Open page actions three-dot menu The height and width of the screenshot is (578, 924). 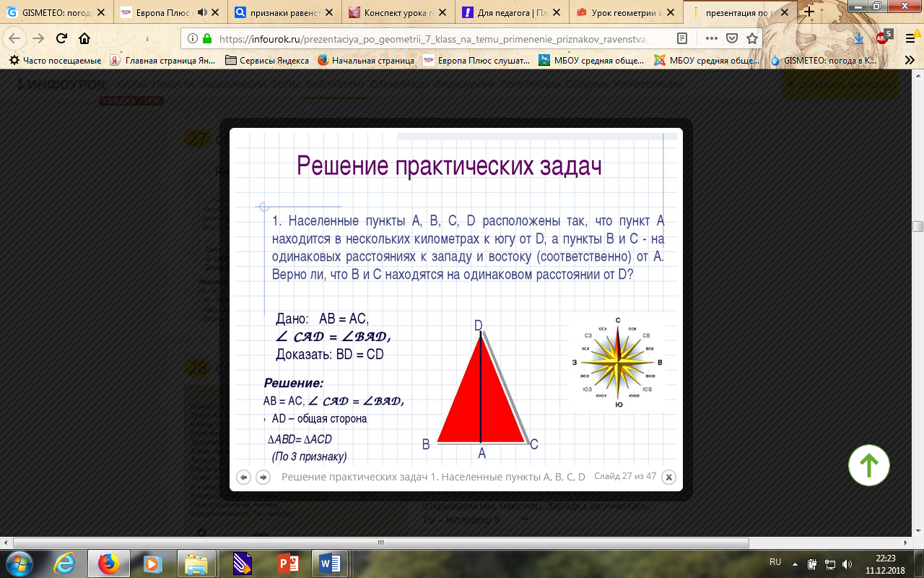712,38
